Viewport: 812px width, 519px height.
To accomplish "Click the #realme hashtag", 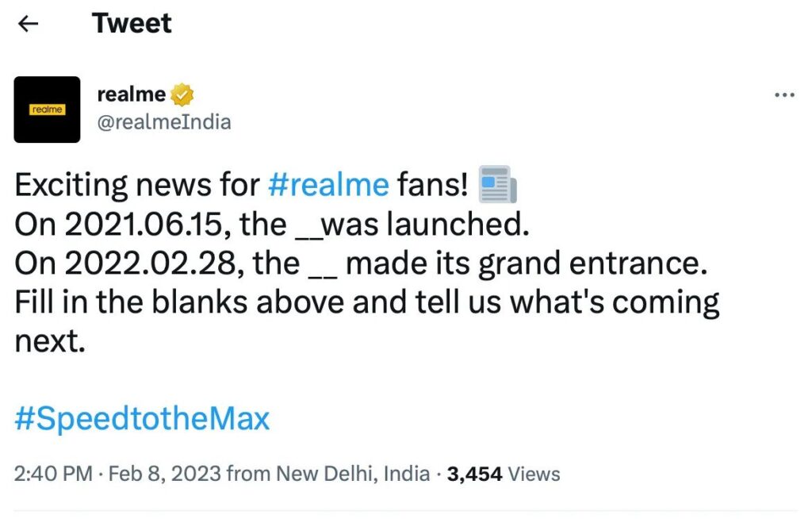I will coord(328,185).
